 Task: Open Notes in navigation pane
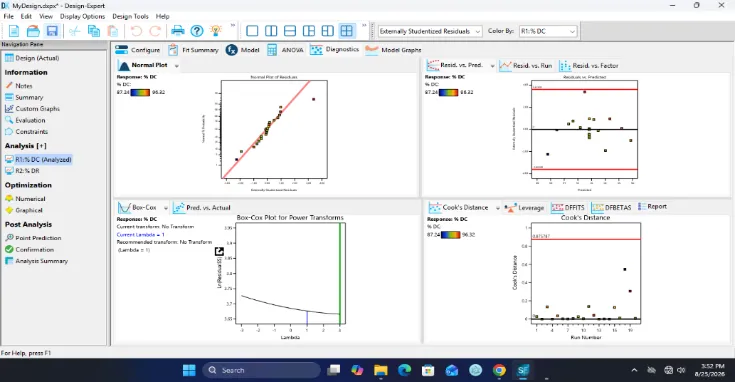[19, 86]
